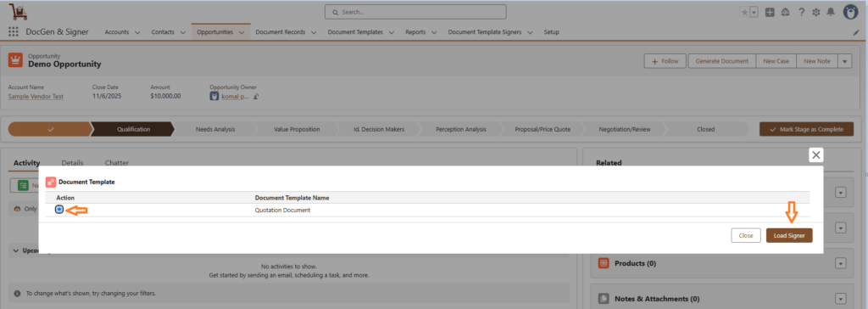Click Mark Stage as Complete button

click(807, 129)
